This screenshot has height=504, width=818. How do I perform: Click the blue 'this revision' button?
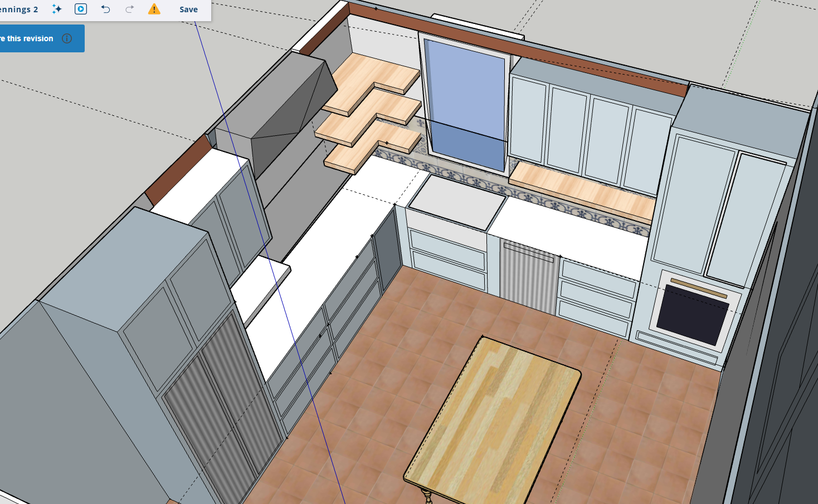(x=28, y=38)
